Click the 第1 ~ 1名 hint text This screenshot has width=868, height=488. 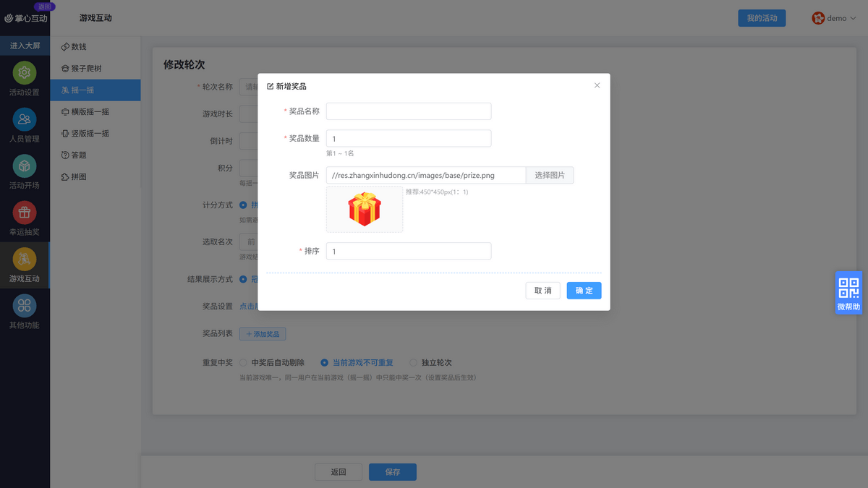tap(340, 153)
